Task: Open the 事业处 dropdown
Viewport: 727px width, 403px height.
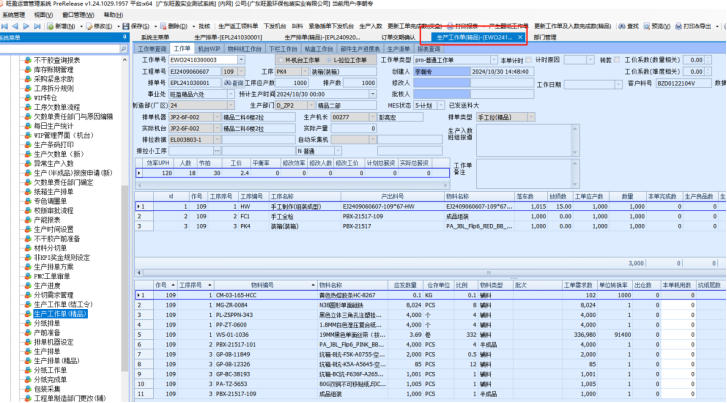Action: [230, 94]
